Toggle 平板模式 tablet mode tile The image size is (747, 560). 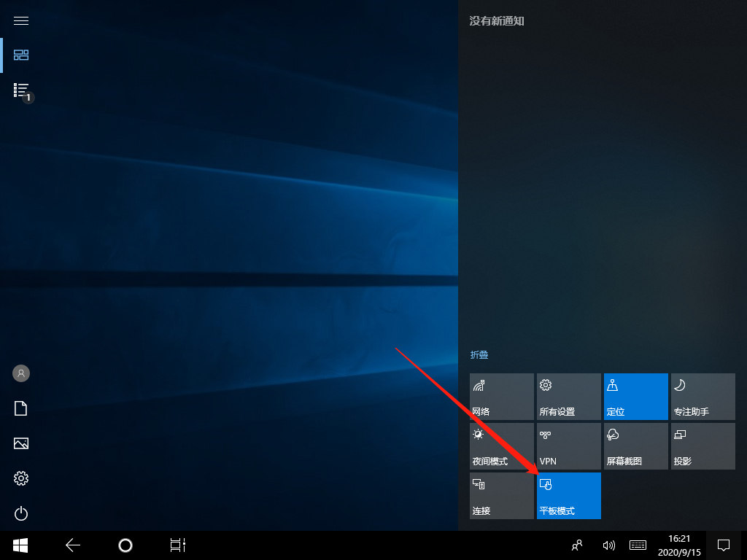[568, 496]
